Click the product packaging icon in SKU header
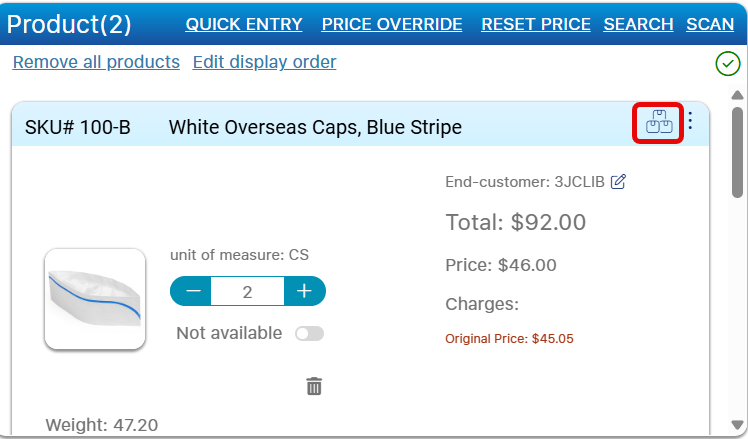Viewport: 748px width, 439px height. 658,123
